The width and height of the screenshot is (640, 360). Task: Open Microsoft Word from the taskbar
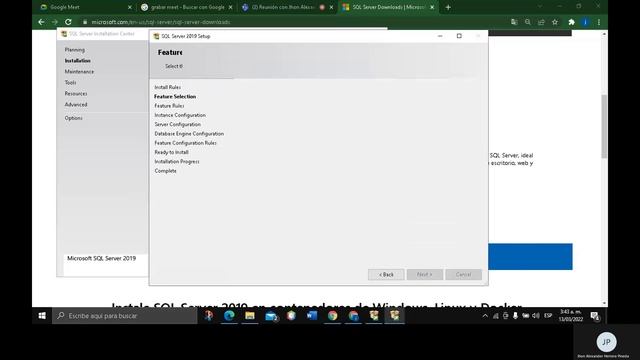coord(312,316)
